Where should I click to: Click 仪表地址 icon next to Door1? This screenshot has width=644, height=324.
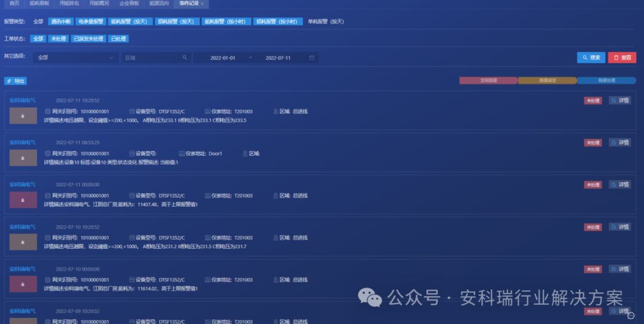[x=181, y=153]
